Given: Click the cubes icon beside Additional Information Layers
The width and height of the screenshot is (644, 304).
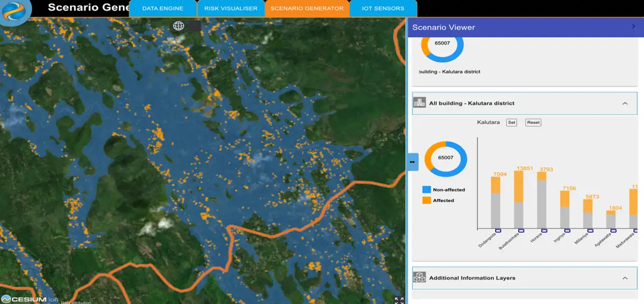Looking at the screenshot, I should 420,278.
